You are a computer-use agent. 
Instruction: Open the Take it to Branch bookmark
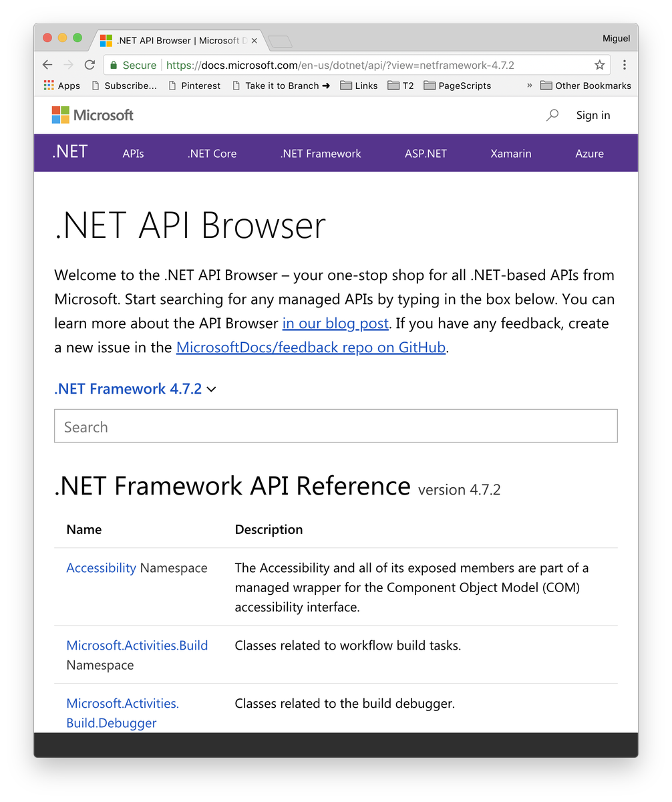[281, 86]
